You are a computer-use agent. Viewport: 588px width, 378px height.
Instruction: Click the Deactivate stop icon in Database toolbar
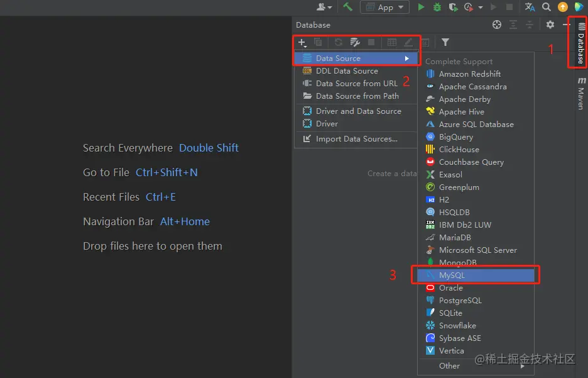(x=371, y=42)
